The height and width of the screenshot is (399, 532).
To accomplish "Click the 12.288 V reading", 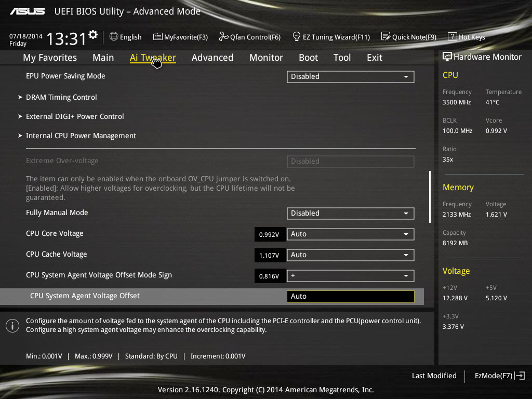I will coord(455,298).
